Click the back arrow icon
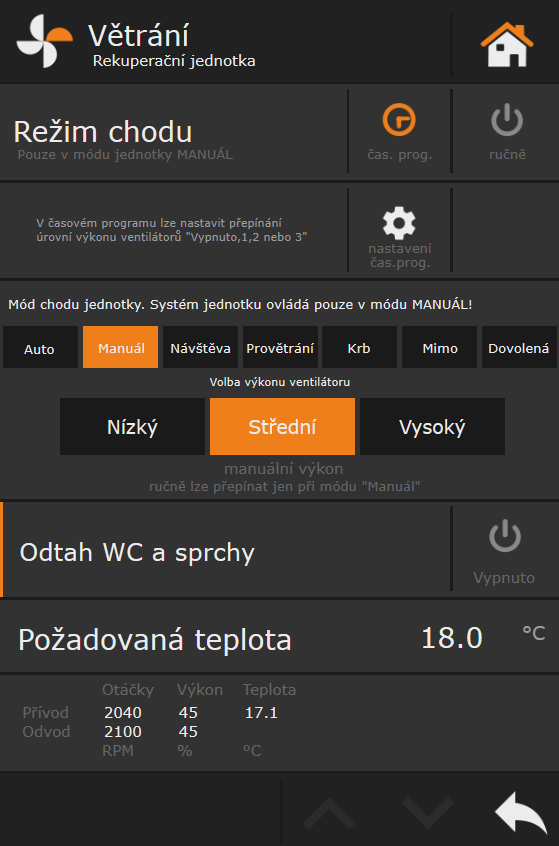 tap(521, 812)
